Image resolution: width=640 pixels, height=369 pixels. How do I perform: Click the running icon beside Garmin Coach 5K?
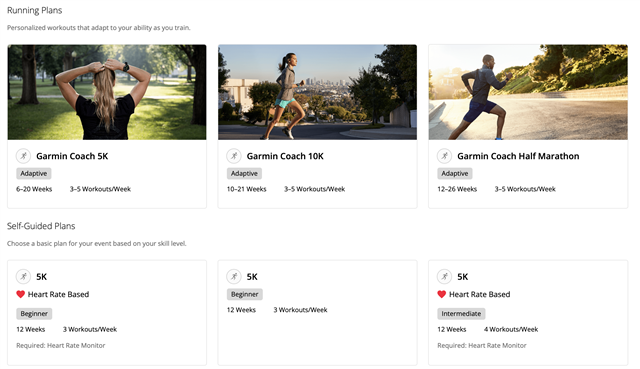tap(23, 156)
